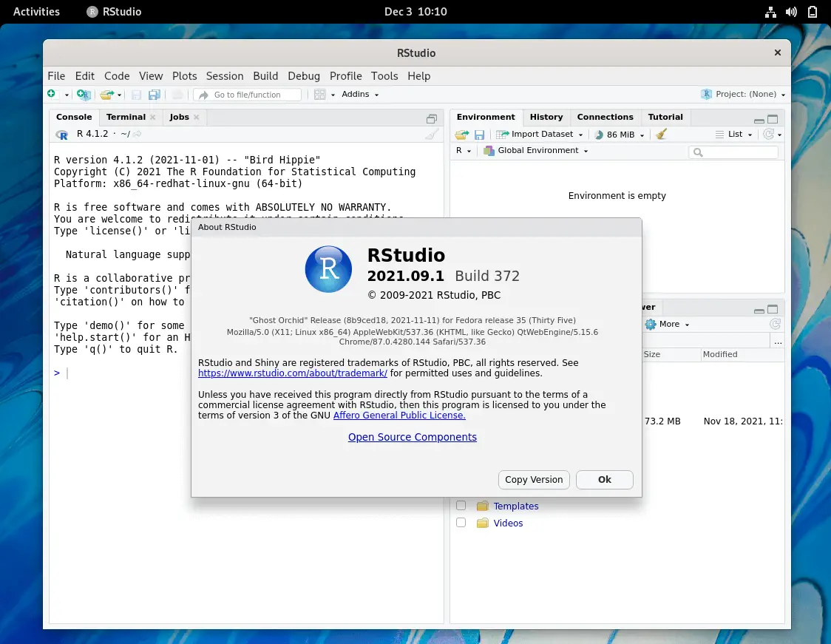Click the Save All documents icon

155,95
